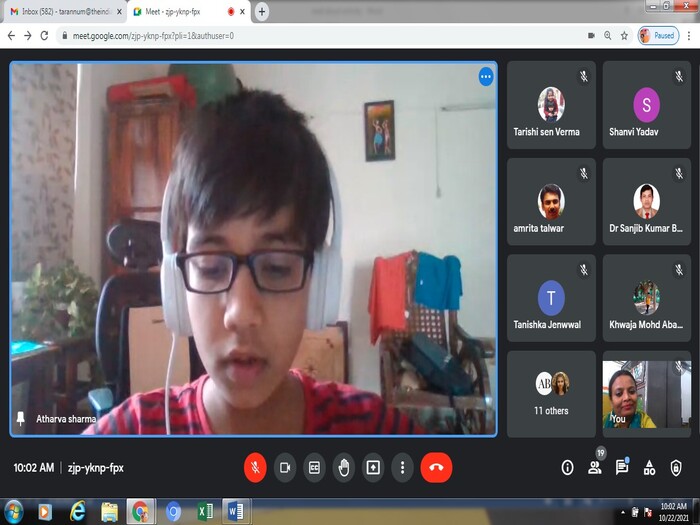Open the zoom indicator in address bar
The height and width of the screenshot is (525, 700).
pos(608,36)
